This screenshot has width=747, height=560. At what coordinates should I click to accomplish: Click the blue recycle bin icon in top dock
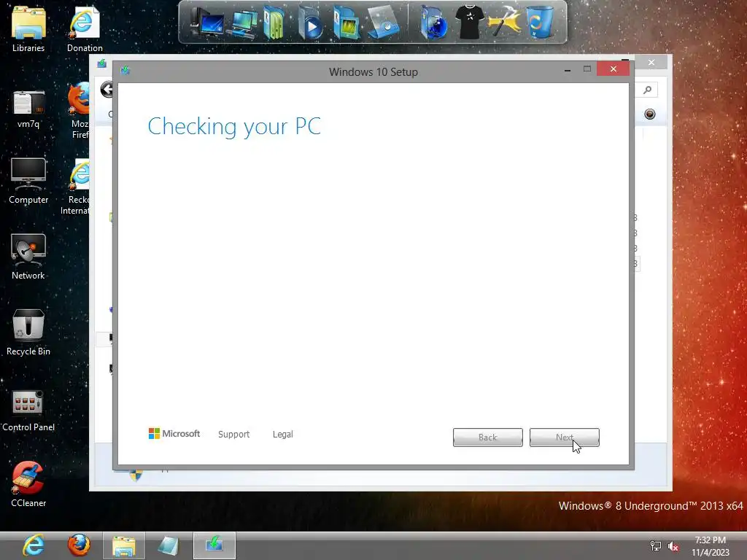(x=541, y=22)
